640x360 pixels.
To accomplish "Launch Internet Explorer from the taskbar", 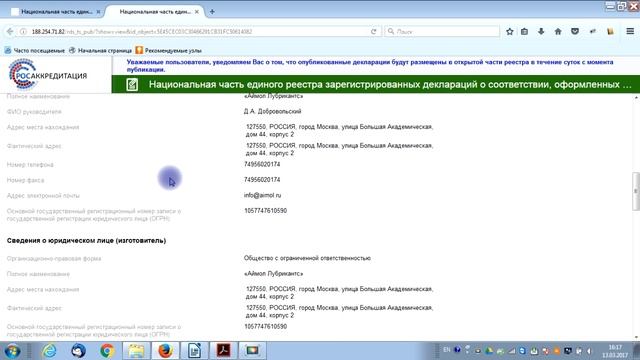I will pos(49,351).
